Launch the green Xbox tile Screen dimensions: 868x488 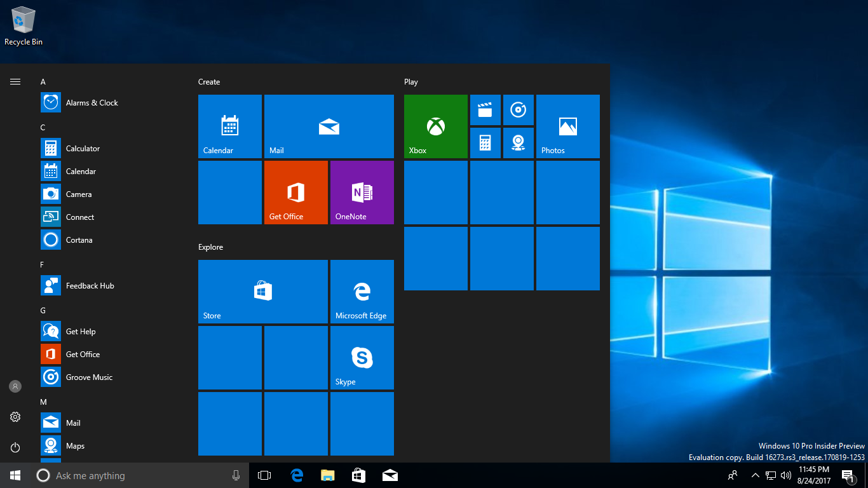tap(436, 126)
